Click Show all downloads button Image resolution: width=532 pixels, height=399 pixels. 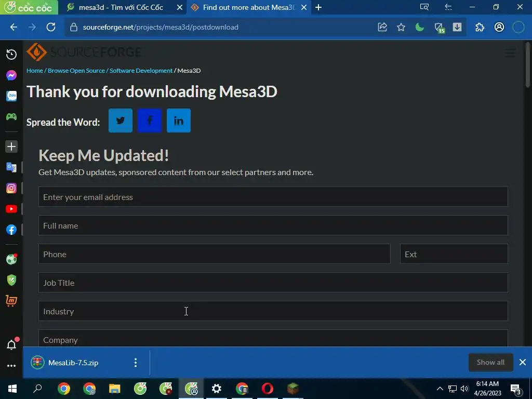click(x=490, y=362)
